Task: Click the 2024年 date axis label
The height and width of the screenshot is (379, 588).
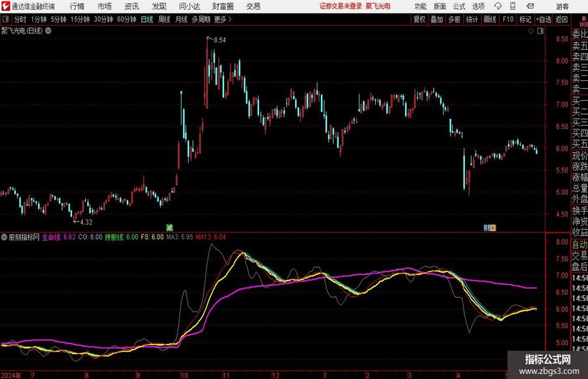Action: click(11, 375)
